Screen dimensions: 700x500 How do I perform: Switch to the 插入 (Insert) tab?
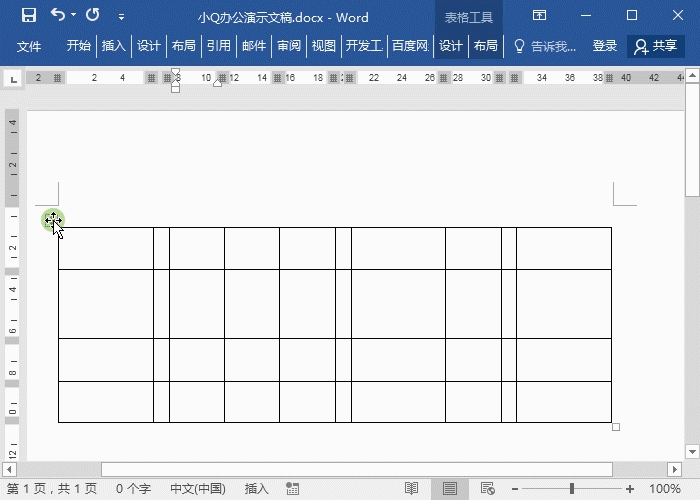coord(113,46)
